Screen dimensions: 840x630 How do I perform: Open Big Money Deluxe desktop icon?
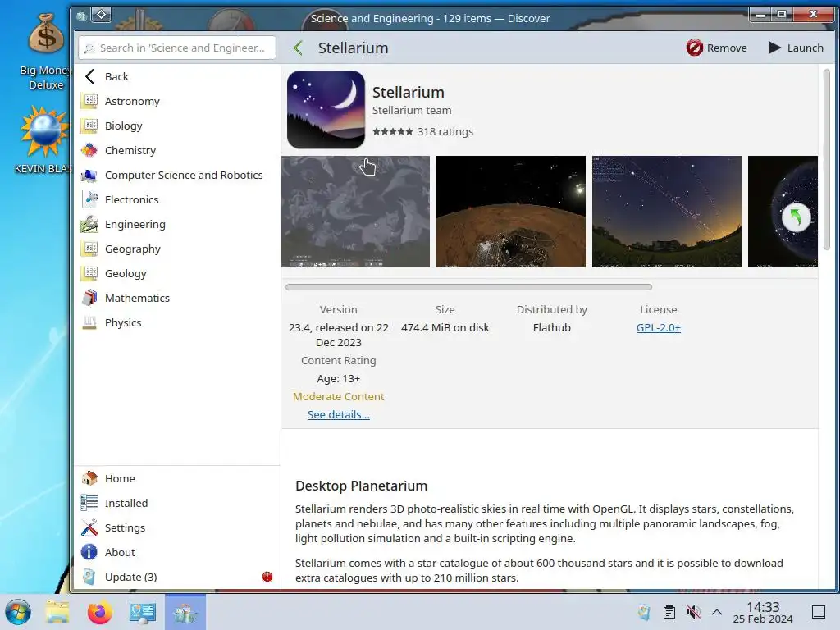coord(46,51)
